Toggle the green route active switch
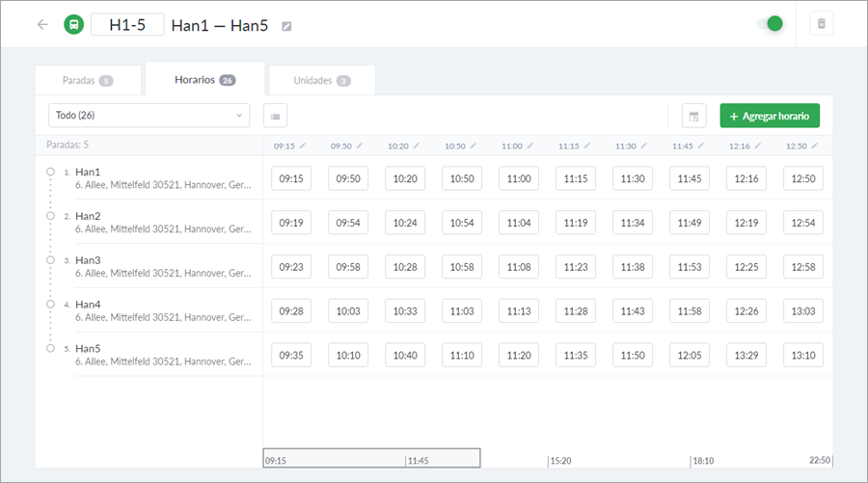The width and height of the screenshot is (868, 483). coord(773,24)
